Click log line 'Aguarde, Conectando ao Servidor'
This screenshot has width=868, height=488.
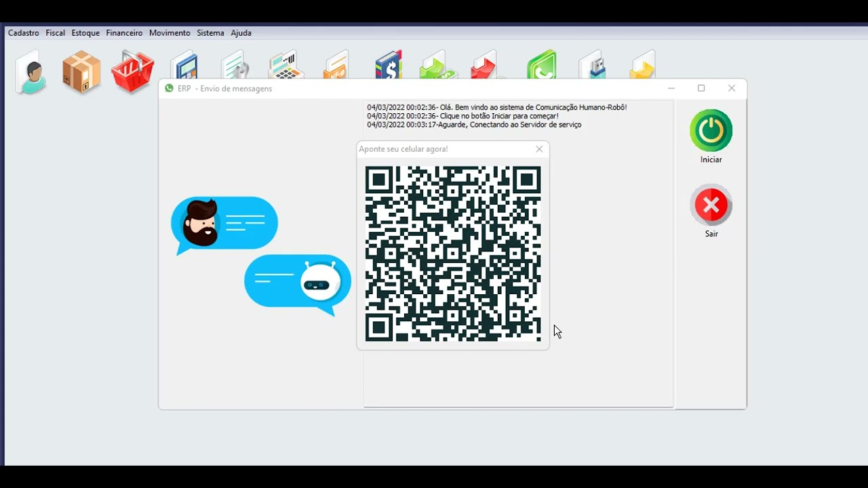click(474, 125)
